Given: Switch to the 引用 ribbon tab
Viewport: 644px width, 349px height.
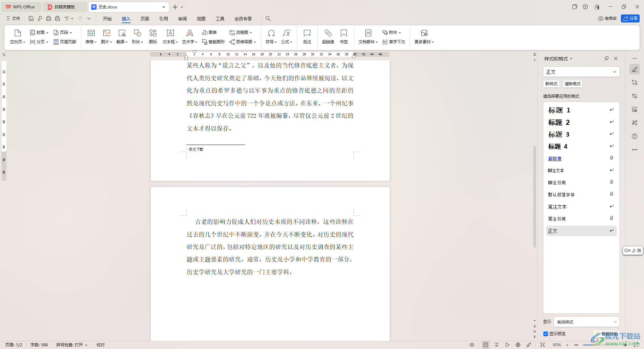Looking at the screenshot, I should coord(164,19).
